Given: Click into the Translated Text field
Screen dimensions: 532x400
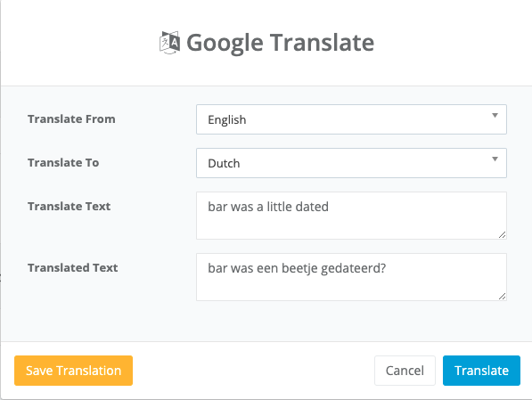Looking at the screenshot, I should [x=351, y=277].
